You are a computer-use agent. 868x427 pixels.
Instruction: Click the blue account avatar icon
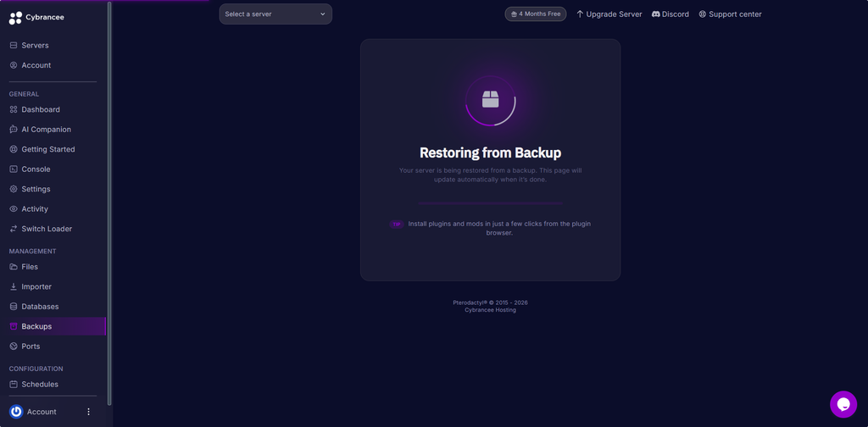(x=16, y=412)
